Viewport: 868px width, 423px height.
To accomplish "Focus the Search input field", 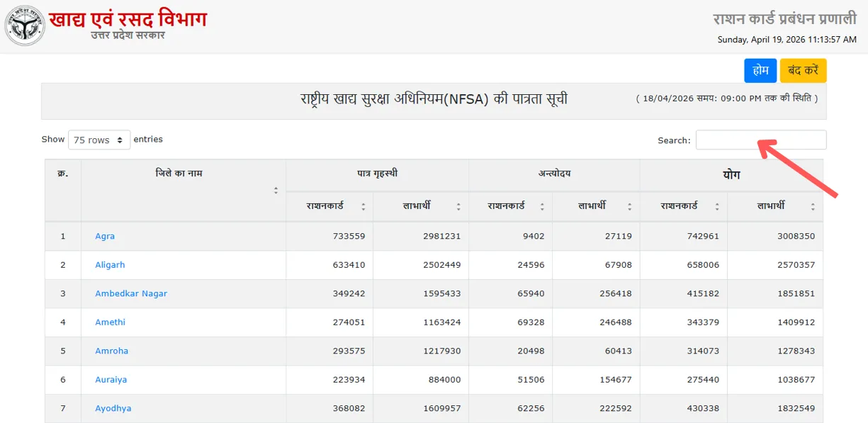I will (x=760, y=140).
